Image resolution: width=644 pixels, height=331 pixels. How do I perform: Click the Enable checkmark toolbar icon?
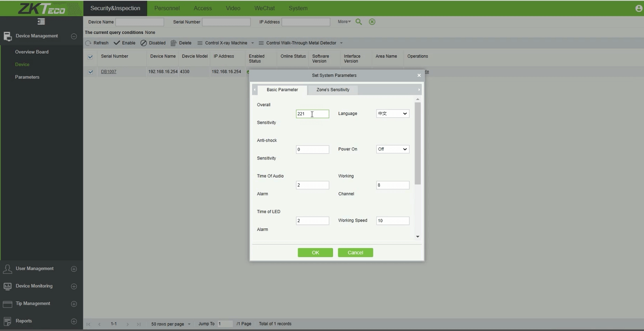tap(117, 43)
